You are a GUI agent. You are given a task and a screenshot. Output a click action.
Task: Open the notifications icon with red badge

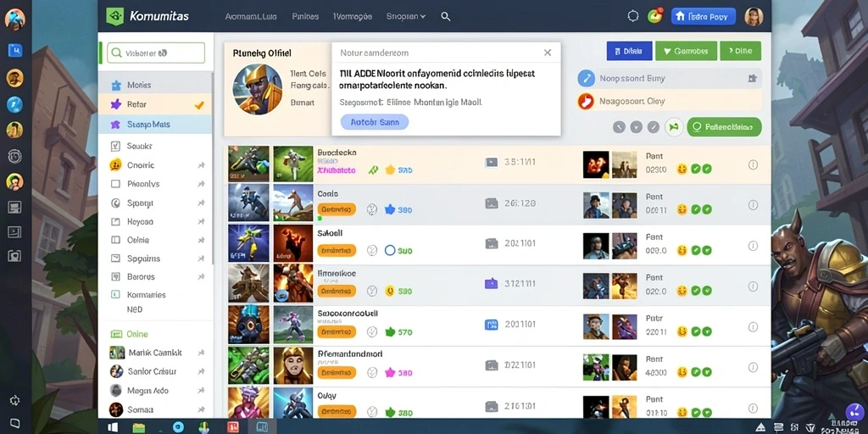(x=654, y=16)
